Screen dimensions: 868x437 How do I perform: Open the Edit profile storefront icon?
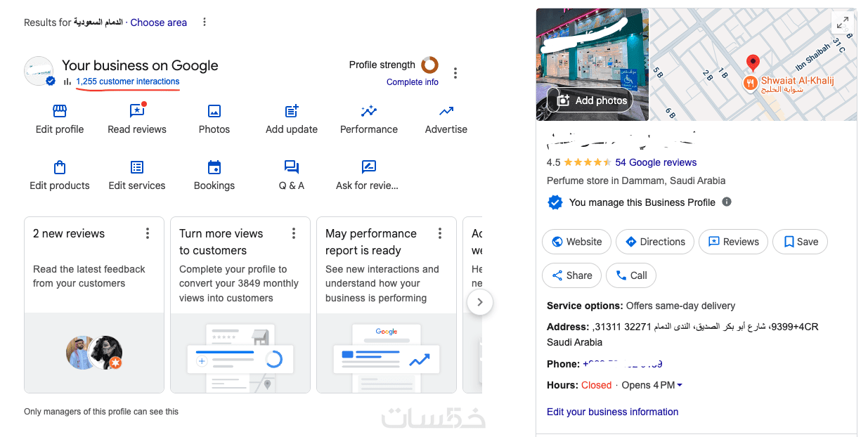[60, 111]
